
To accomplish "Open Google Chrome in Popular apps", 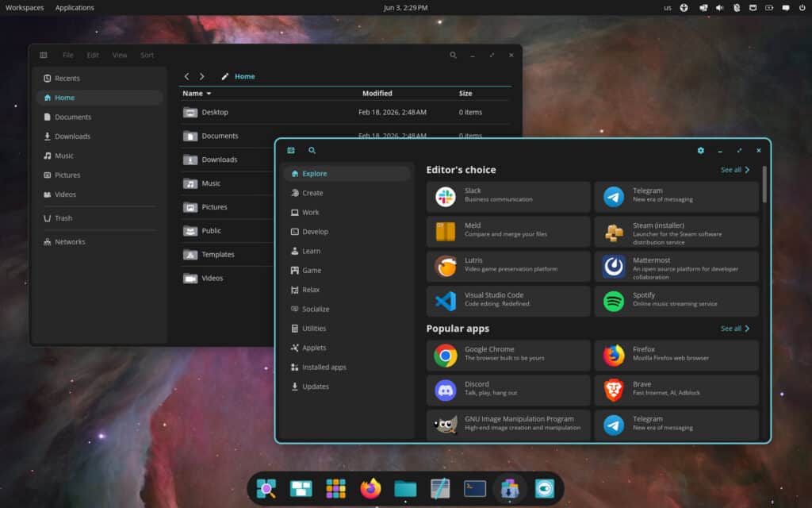I will click(x=508, y=356).
